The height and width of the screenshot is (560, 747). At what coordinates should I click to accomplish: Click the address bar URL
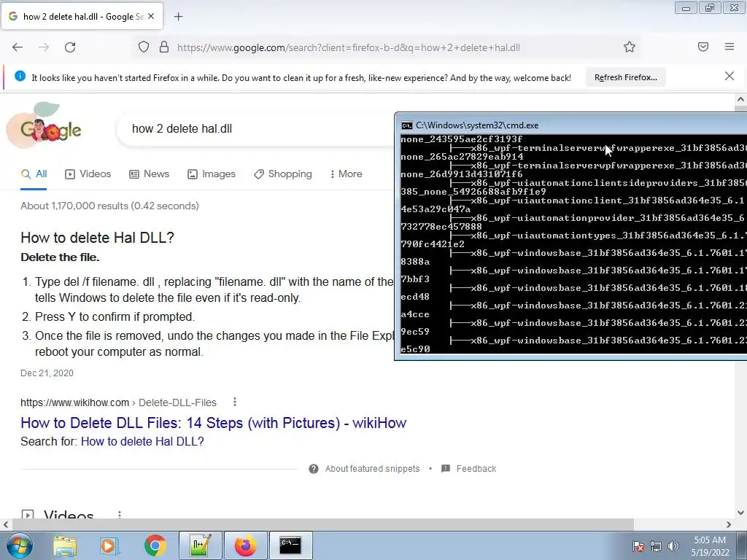pyautogui.click(x=348, y=47)
